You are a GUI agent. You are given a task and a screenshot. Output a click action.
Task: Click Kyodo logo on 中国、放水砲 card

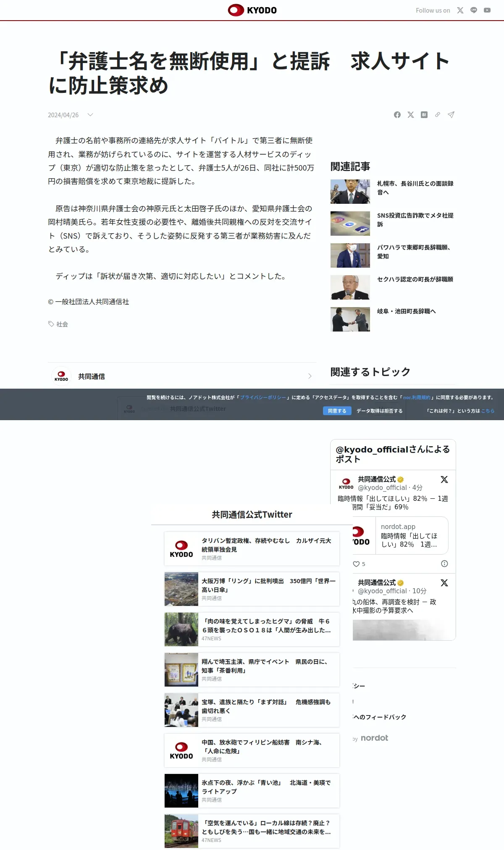tap(181, 750)
